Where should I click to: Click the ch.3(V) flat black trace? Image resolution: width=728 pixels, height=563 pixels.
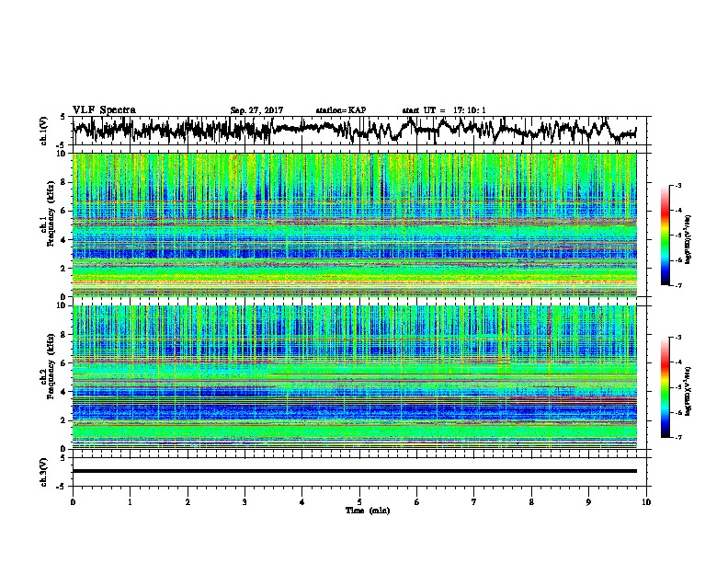point(355,471)
